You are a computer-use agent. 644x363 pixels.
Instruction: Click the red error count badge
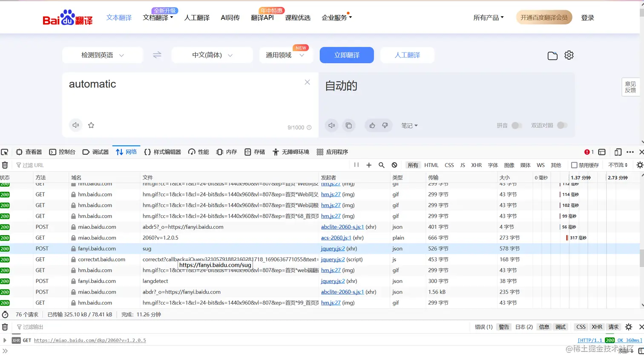click(x=589, y=152)
